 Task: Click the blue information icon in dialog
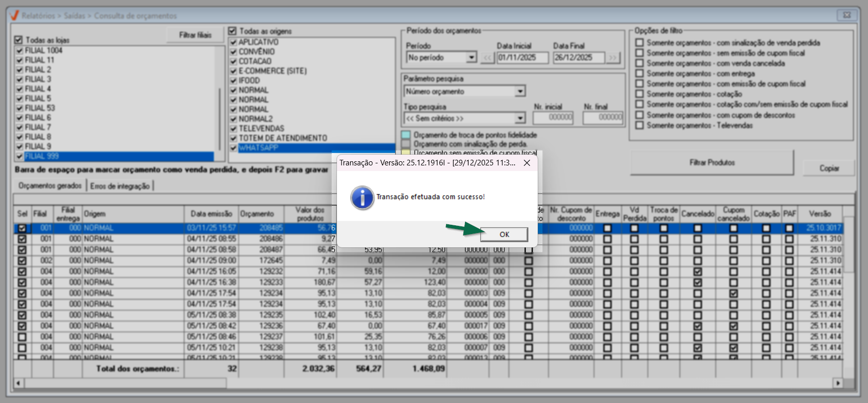pyautogui.click(x=362, y=197)
